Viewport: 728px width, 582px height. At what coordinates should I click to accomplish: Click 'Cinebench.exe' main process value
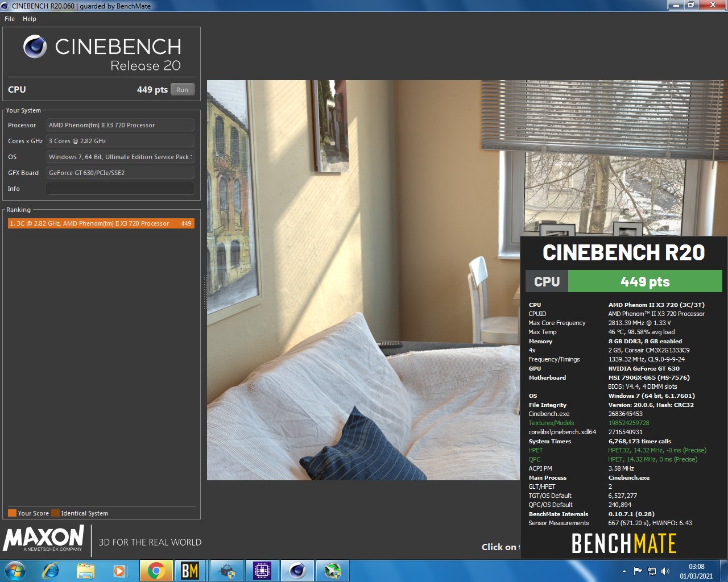(628, 477)
